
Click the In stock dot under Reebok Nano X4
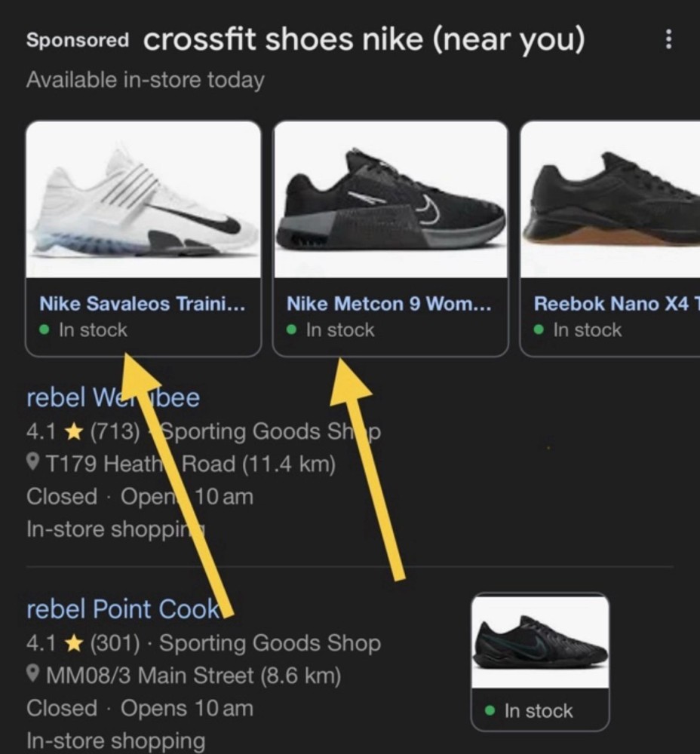[539, 330]
